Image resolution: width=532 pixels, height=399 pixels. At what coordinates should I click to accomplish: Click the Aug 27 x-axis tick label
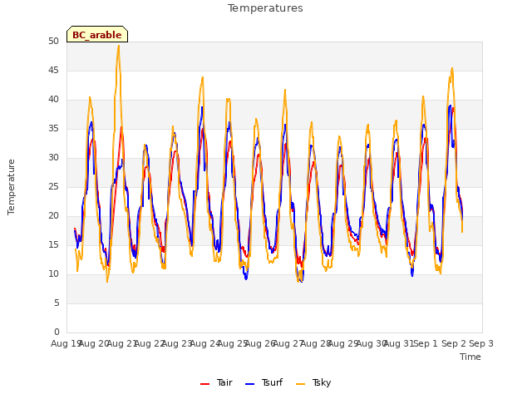point(288,343)
